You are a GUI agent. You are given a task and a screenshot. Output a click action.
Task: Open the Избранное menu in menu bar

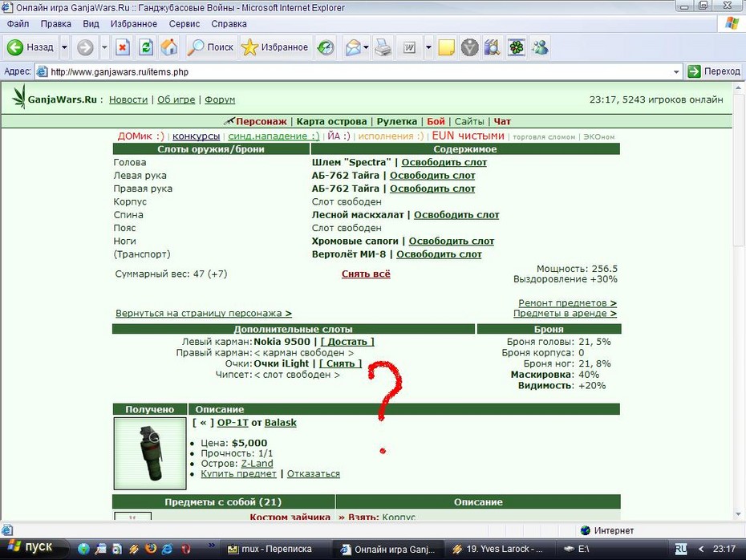(x=134, y=24)
